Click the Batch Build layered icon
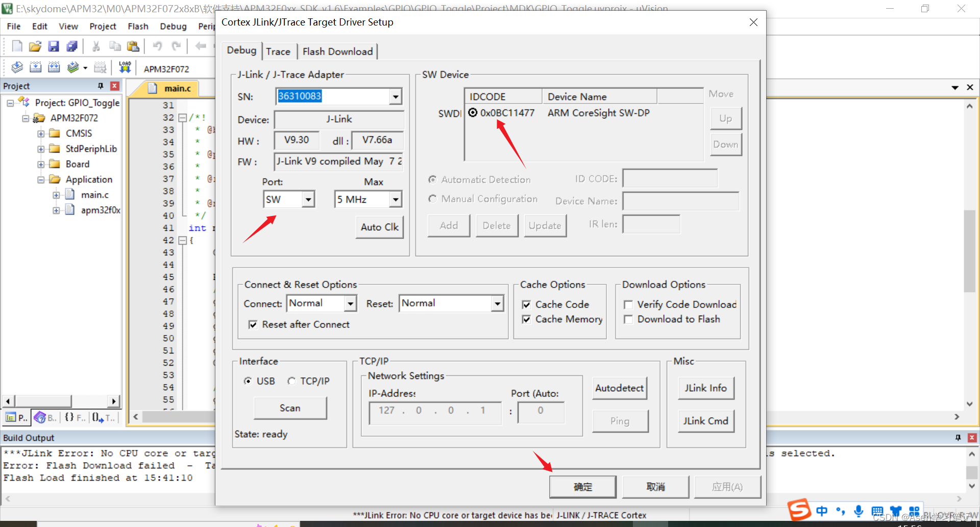 click(x=73, y=67)
